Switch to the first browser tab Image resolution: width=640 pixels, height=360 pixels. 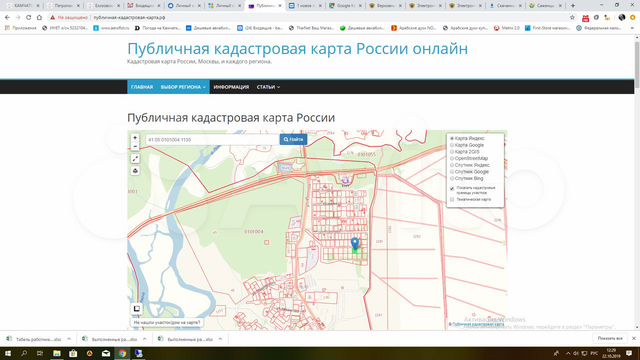[22, 6]
